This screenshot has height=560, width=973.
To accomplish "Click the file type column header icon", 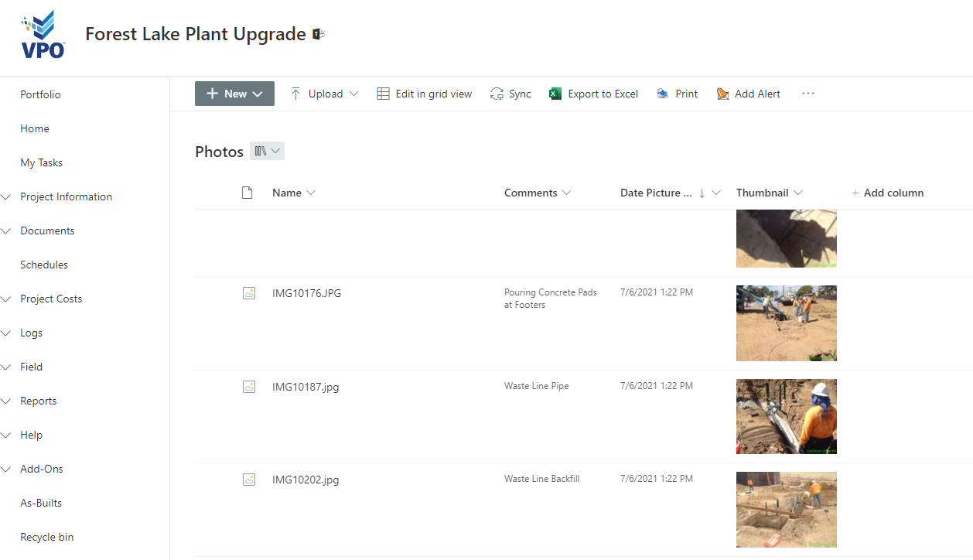I will (247, 193).
